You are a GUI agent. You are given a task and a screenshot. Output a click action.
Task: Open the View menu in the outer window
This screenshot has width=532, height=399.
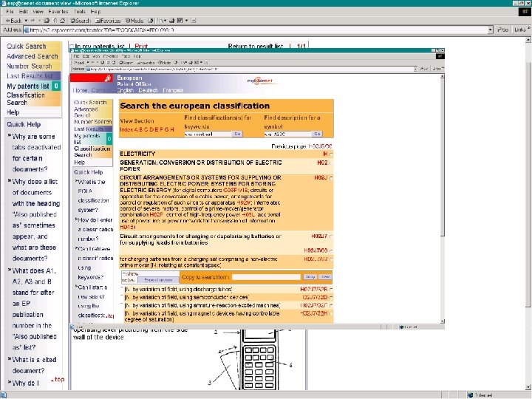tap(38, 12)
